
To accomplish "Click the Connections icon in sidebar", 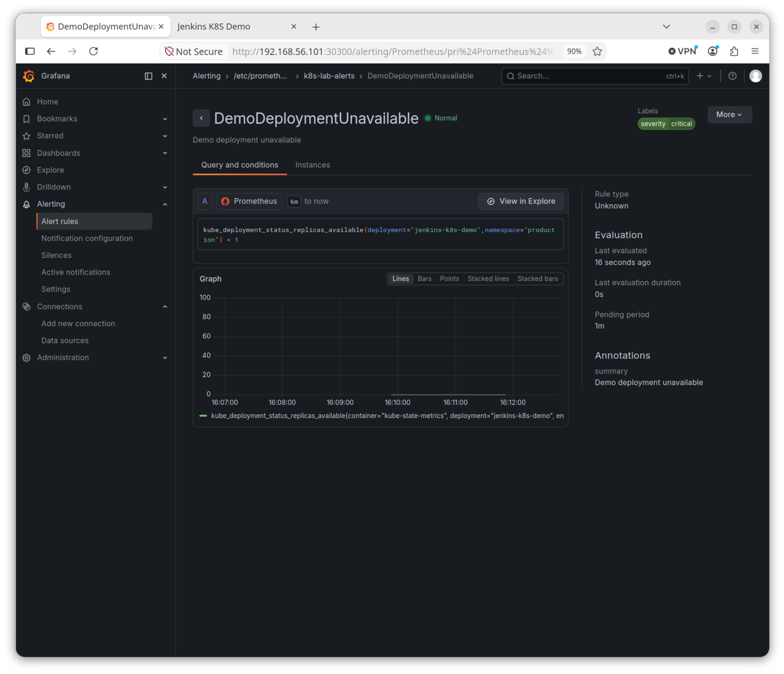I will [26, 306].
